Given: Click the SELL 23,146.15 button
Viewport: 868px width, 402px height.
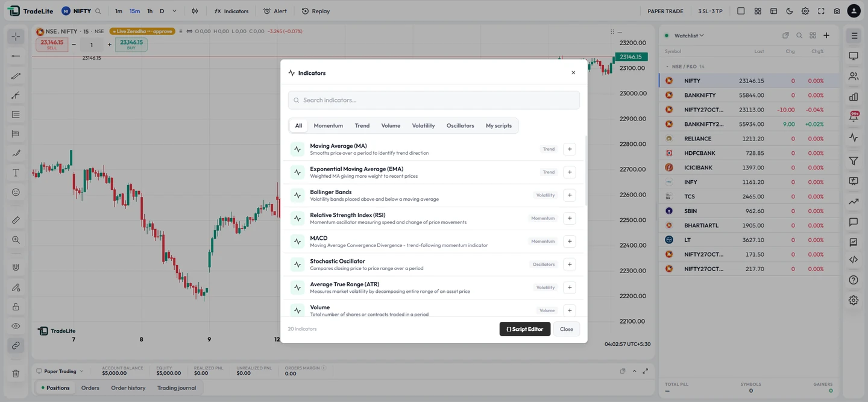Looking at the screenshot, I should [52, 45].
